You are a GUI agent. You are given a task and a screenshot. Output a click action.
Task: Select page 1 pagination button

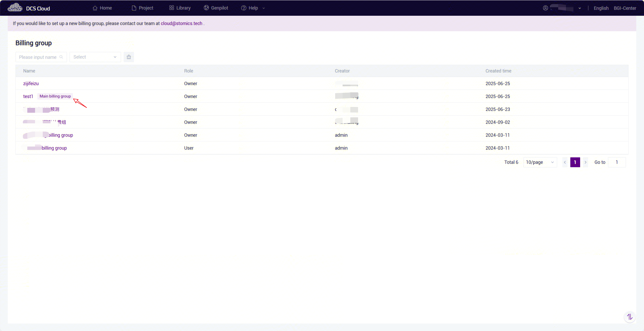tap(575, 162)
